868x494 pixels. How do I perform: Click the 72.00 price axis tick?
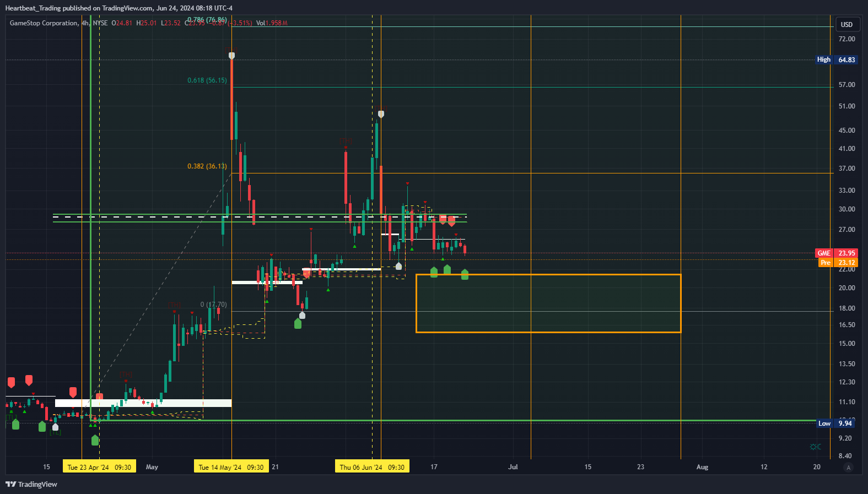pyautogui.click(x=847, y=39)
